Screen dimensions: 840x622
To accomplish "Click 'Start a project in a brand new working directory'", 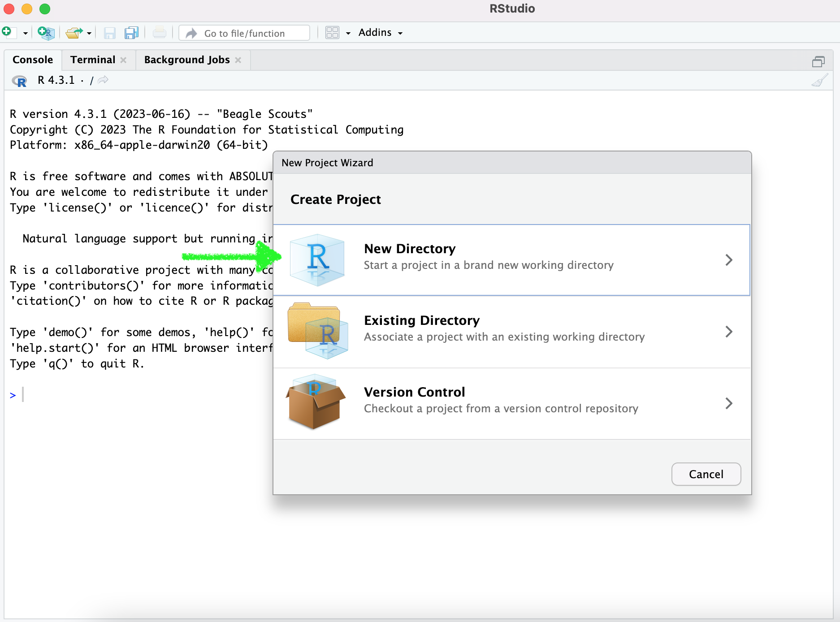I will 489,265.
